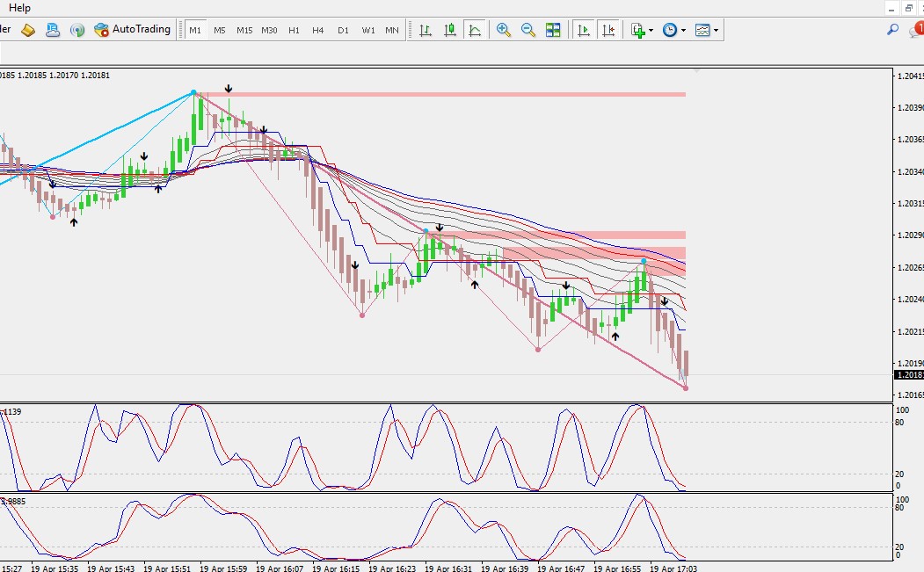Toggle chart auto scroll
This screenshot has width=924, height=572.
coord(584,30)
